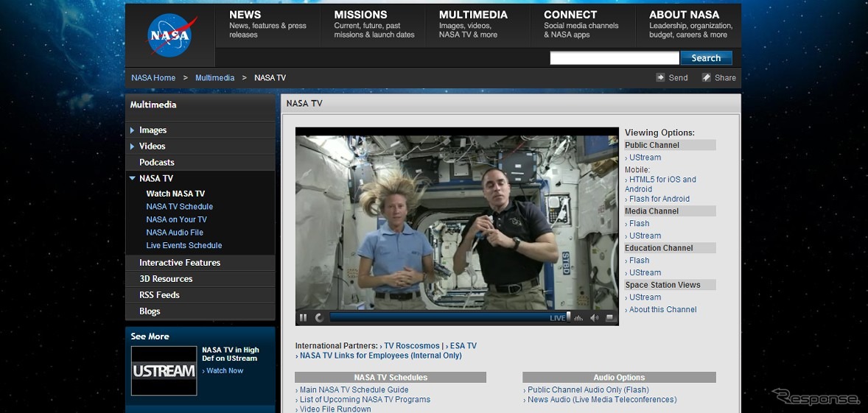Open Blogs in sidebar
The image size is (868, 413).
[150, 311]
